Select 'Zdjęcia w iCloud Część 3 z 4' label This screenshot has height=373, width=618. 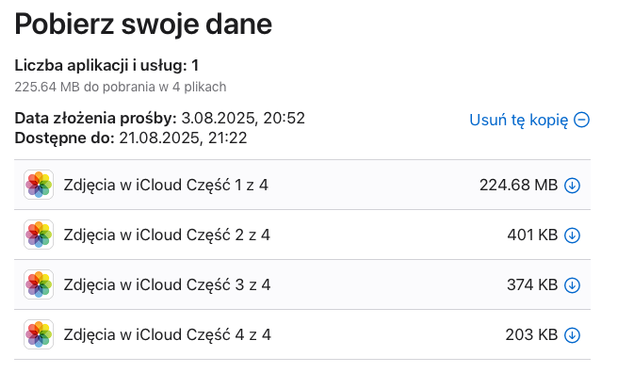(167, 285)
